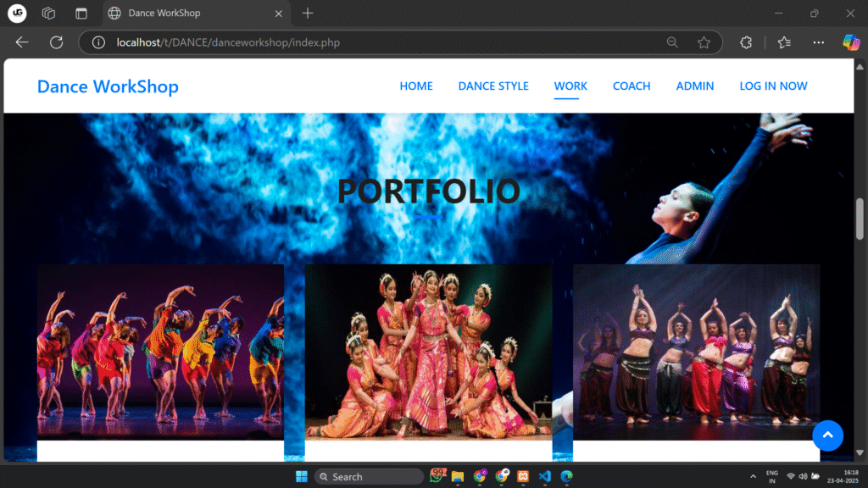
Task: Click the scrollbar up arrow
Action: [860, 67]
